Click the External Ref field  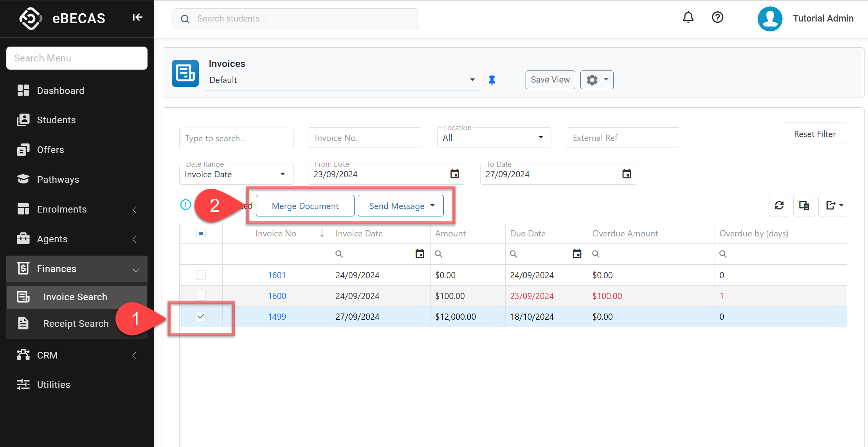click(623, 138)
